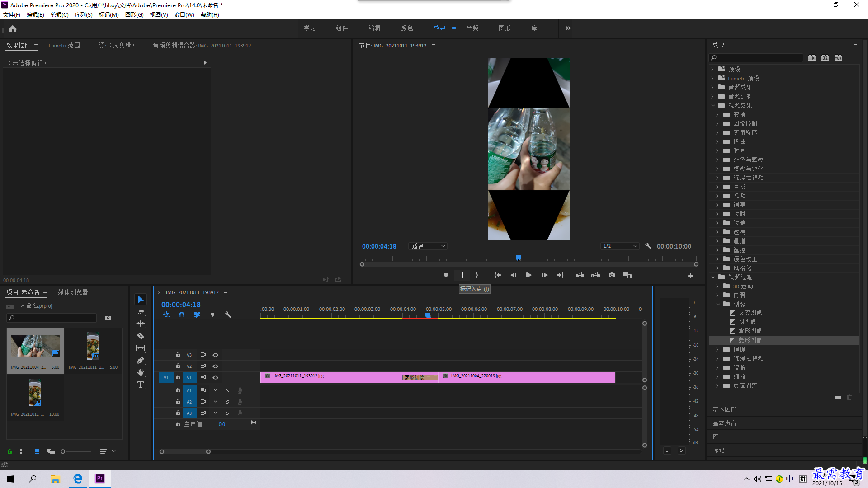Viewport: 868px width, 488px height.
Task: Show more workspaces chevron
Action: 568,28
